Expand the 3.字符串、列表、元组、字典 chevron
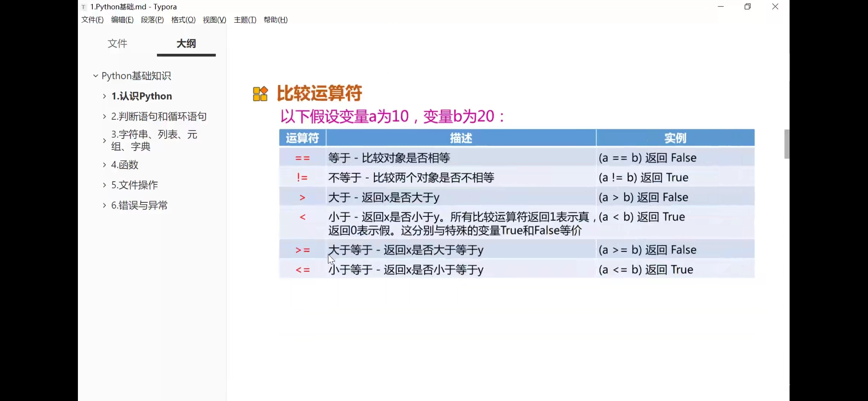This screenshot has width=868, height=401. tap(104, 140)
